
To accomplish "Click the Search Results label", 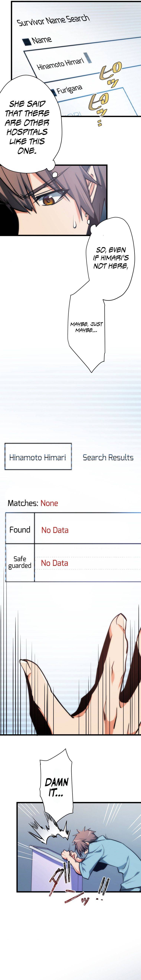I will point(108,457).
